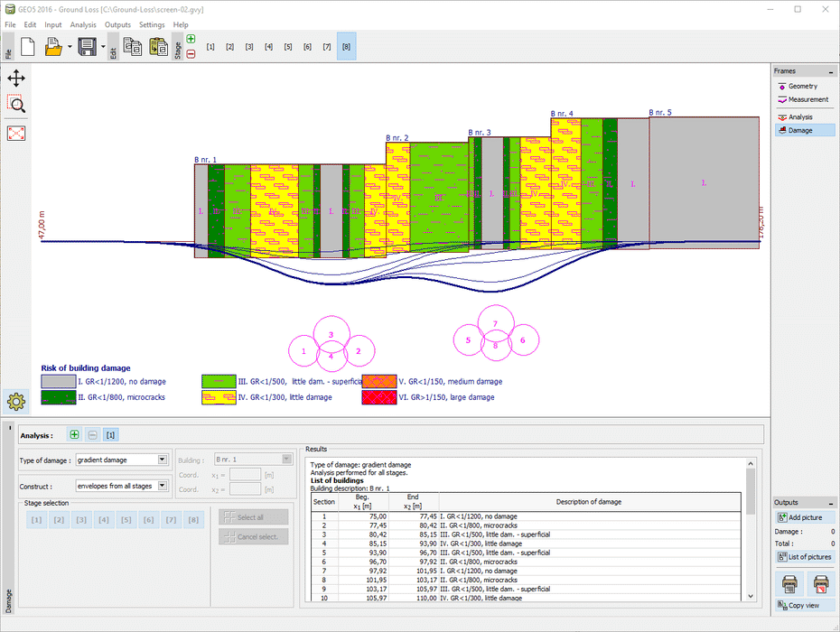This screenshot has height=632, width=840.
Task: Activate the zoom window magnifier tool
Action: [16, 103]
